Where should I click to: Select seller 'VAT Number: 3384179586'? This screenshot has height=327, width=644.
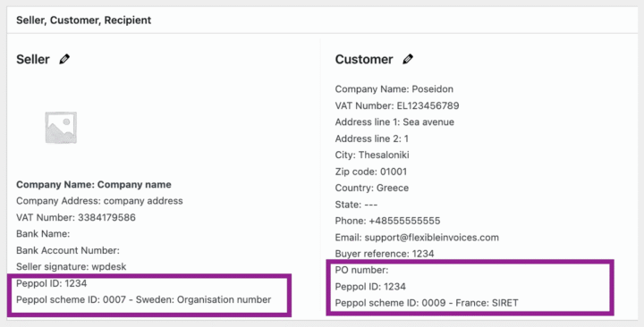pos(75,217)
